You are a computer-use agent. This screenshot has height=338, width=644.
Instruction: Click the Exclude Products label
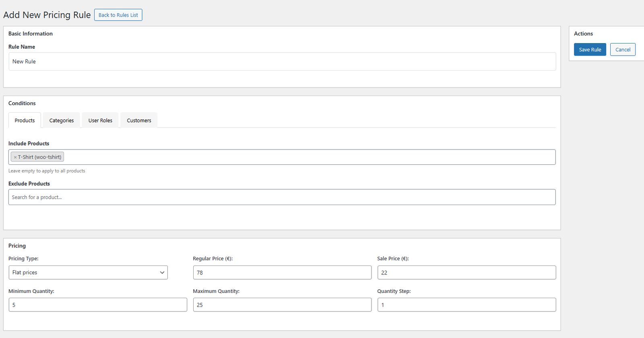[x=29, y=183]
